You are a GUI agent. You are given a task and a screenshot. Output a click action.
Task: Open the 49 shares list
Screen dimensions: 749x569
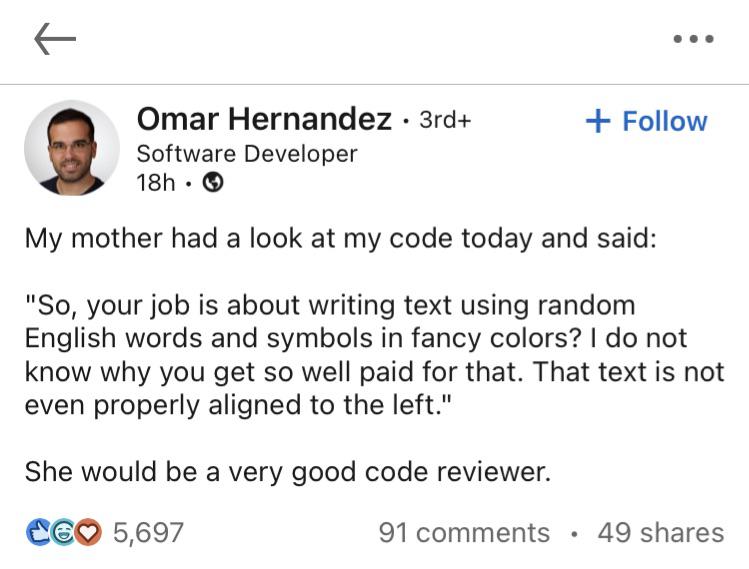(660, 533)
